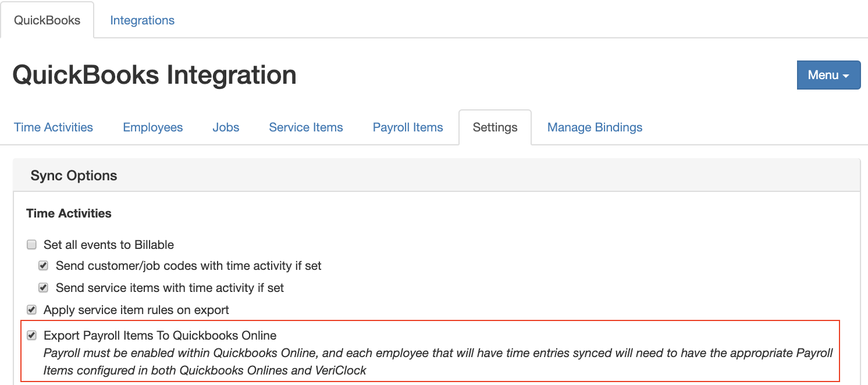Uncheck the Send service items checkbox

click(43, 288)
